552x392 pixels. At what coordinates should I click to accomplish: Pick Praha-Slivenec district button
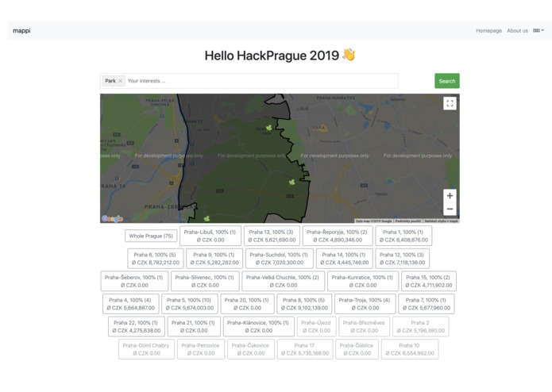click(205, 281)
